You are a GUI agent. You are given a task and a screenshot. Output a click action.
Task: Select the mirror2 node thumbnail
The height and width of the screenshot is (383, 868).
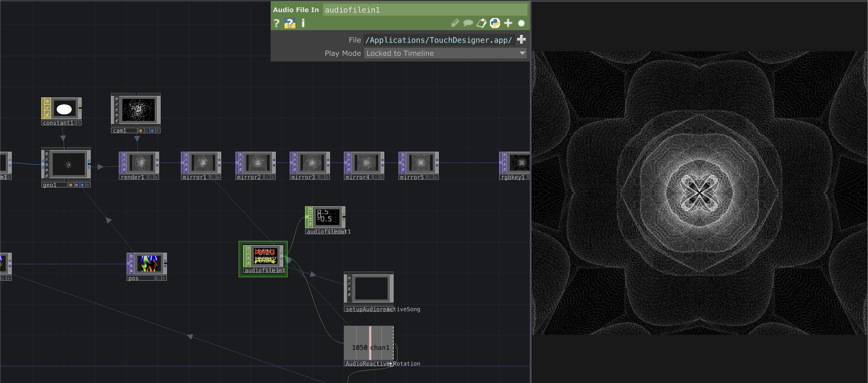coord(258,163)
